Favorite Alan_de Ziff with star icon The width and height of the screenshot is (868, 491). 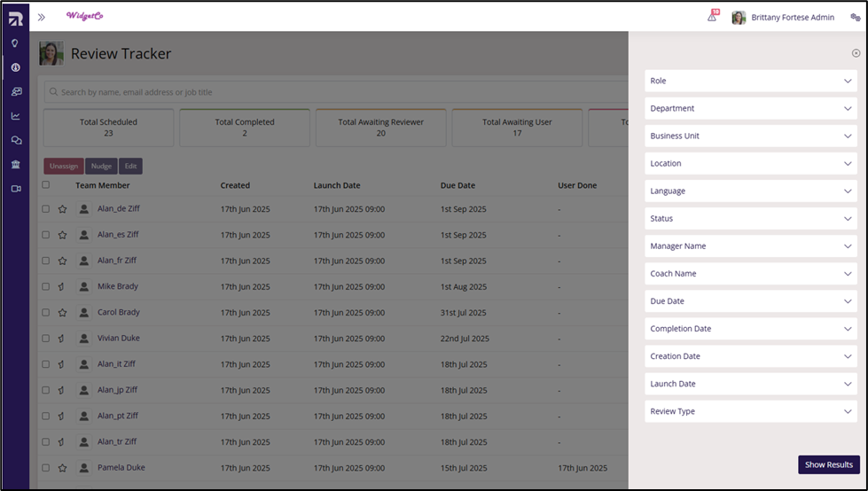[x=63, y=209]
